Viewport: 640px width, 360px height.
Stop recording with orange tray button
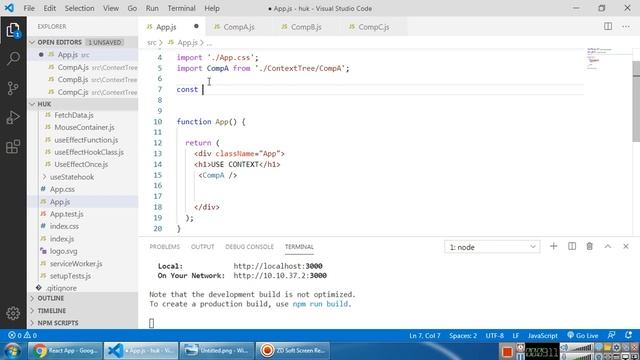coord(507,351)
